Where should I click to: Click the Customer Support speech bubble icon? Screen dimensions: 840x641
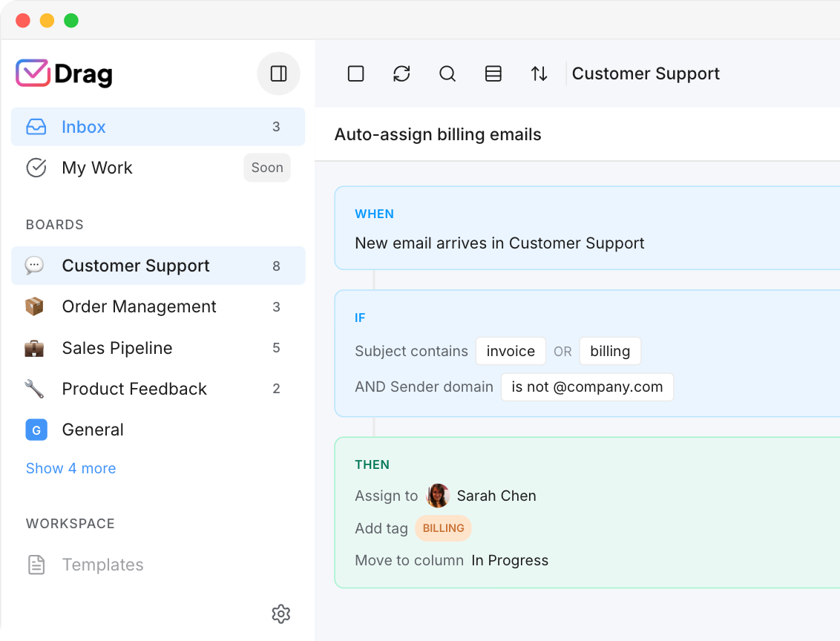point(34,265)
